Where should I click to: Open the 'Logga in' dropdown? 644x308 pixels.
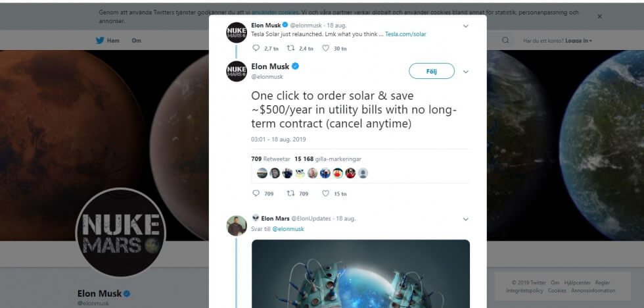pos(578,41)
